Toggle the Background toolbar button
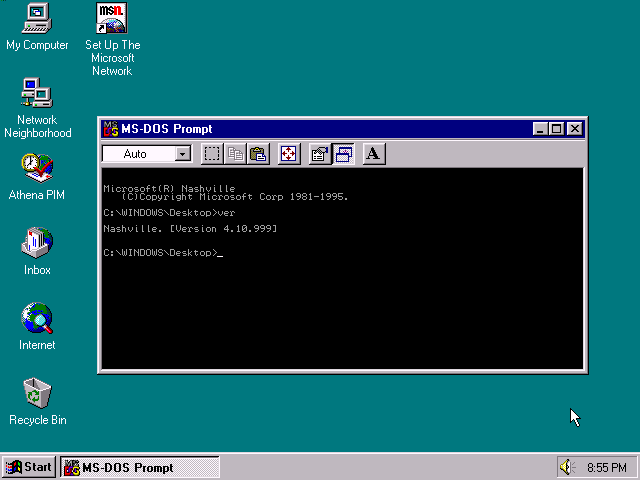Screen dimensions: 640x480 [343, 154]
